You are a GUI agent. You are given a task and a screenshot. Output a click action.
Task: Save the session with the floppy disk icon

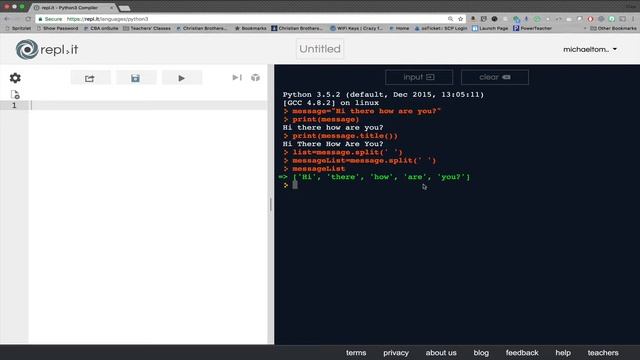(x=136, y=78)
